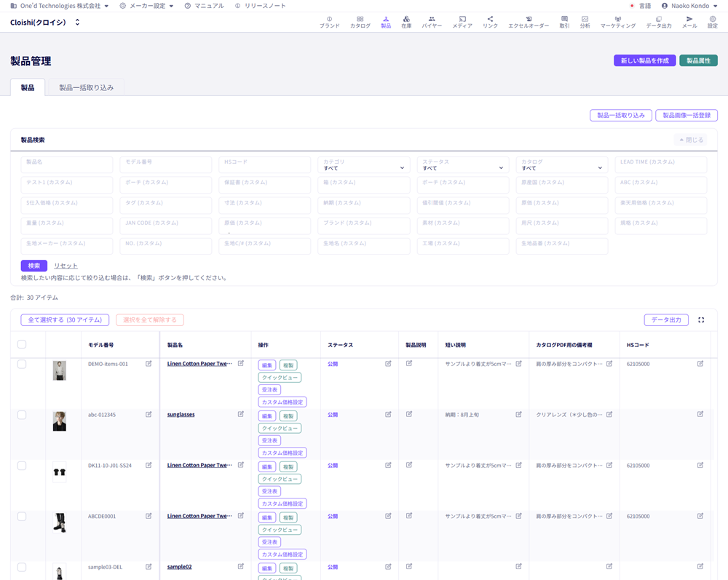Screen dimensions: 728x580
Task: Click the 新しい製品を作成 button
Action: [645, 61]
